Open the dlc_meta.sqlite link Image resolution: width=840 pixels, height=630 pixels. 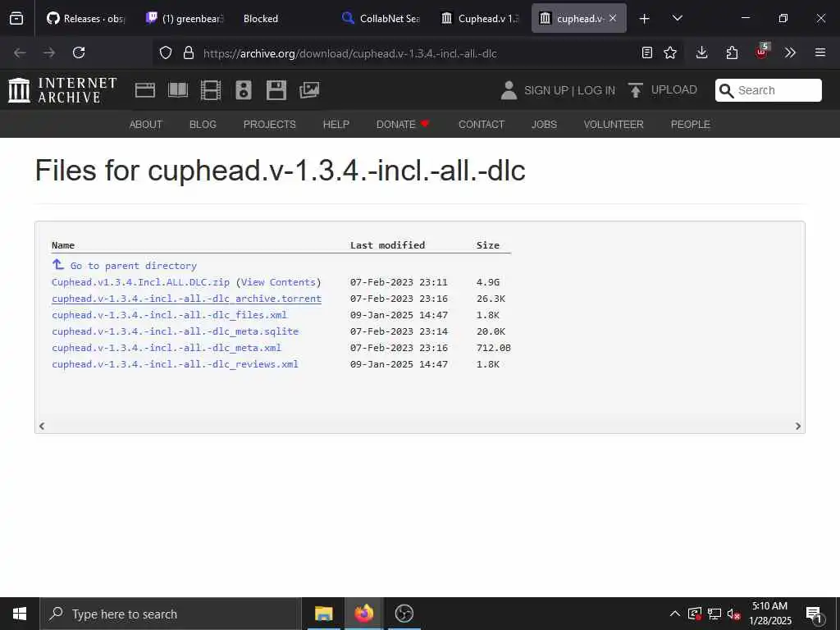pyautogui.click(x=176, y=331)
